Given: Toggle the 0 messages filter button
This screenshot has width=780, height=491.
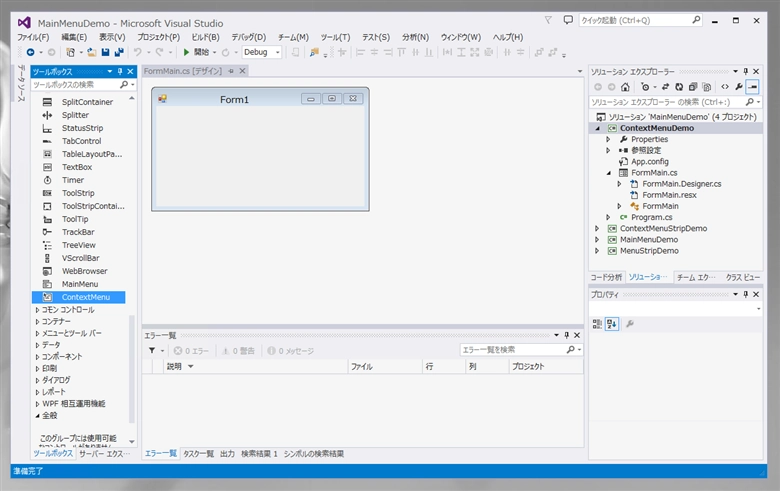Looking at the screenshot, I should 291,351.
